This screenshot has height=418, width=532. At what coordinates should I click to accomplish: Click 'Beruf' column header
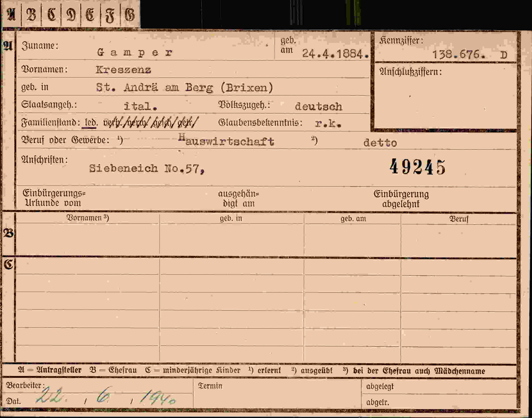coord(459,219)
